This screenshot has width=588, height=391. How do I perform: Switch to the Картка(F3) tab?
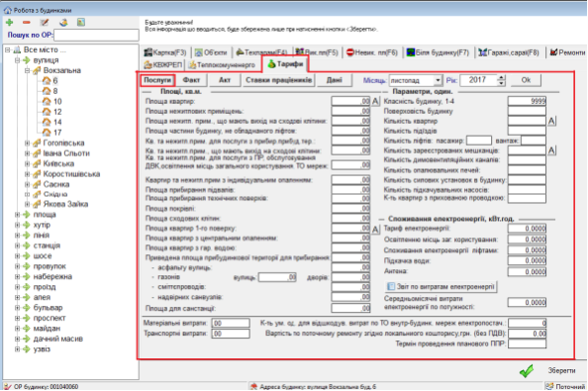coord(165,52)
